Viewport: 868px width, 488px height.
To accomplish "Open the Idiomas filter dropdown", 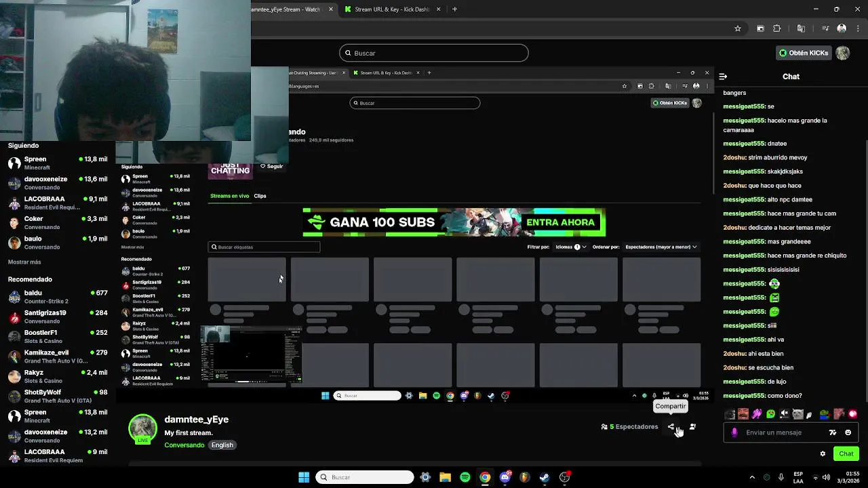I will pos(570,247).
